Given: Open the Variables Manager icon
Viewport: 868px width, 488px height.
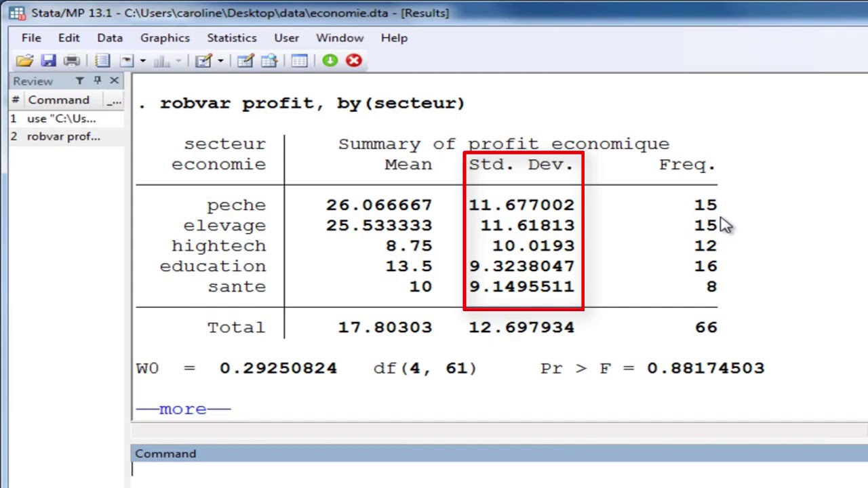Looking at the screenshot, I should point(299,60).
